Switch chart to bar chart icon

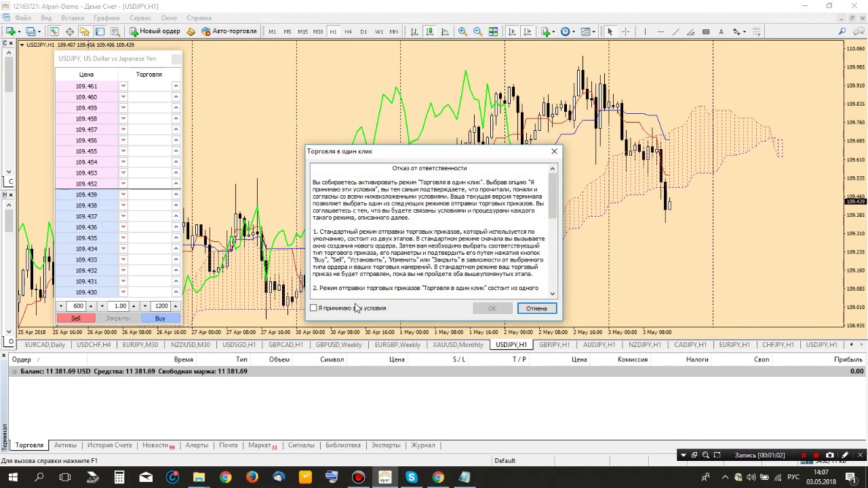pos(414,31)
